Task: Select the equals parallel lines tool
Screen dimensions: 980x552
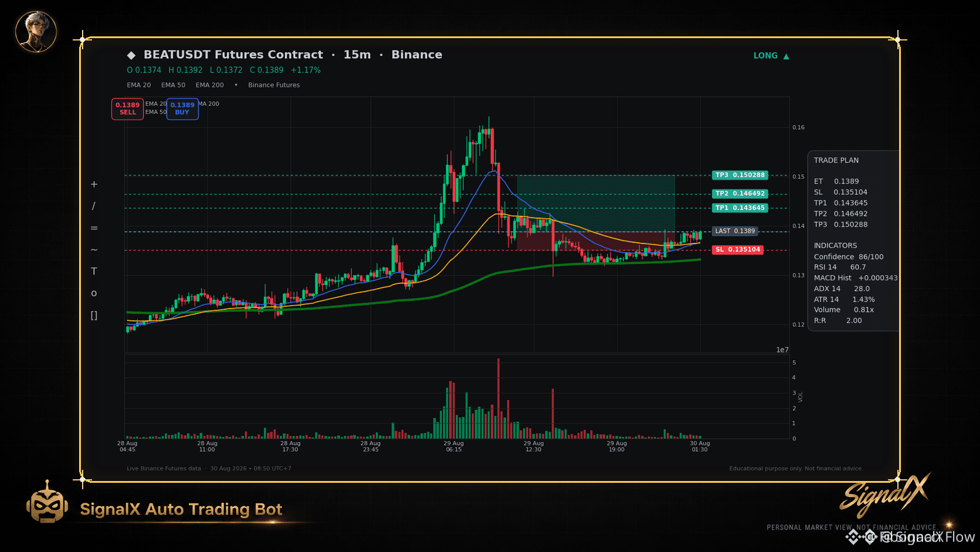Action: (94, 228)
